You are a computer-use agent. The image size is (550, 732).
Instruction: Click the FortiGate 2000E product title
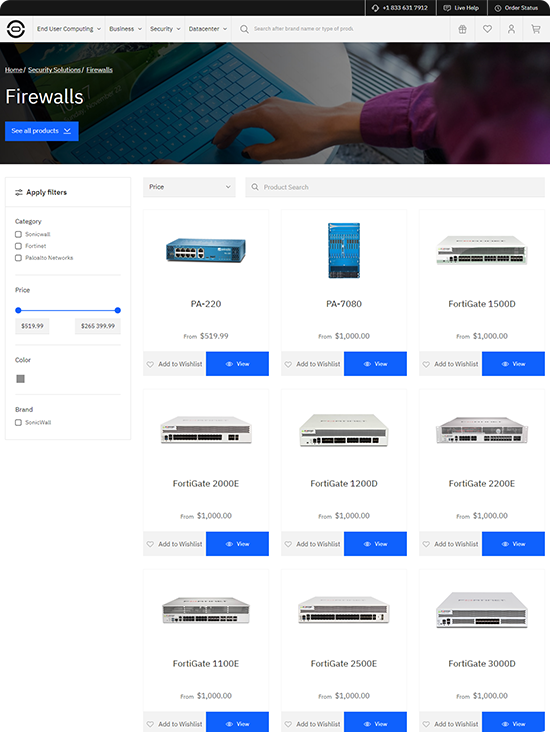click(206, 484)
